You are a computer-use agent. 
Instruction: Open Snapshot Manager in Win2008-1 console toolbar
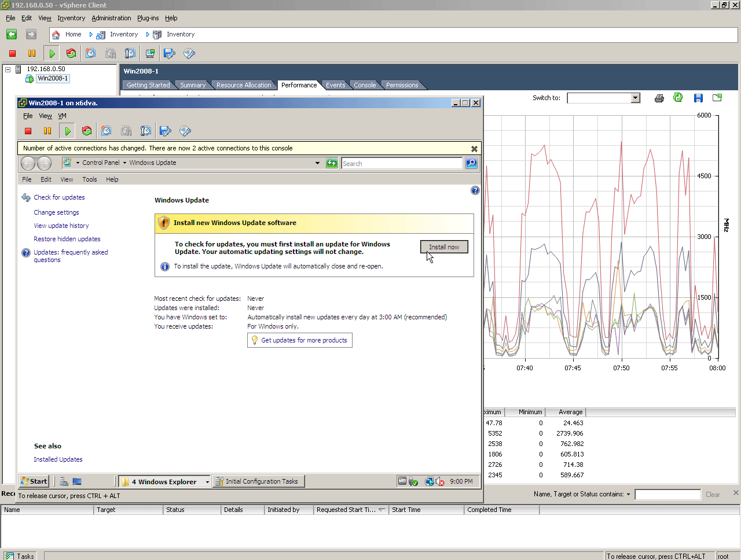coord(146,131)
